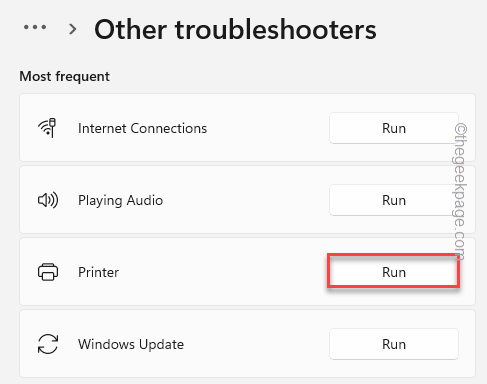487x384 pixels.
Task: Click the Printer icon
Action: (x=48, y=272)
